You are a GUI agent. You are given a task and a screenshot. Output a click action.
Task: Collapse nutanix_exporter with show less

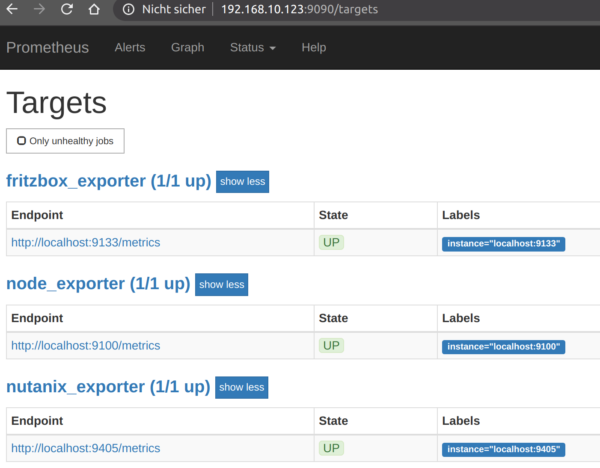tap(241, 388)
